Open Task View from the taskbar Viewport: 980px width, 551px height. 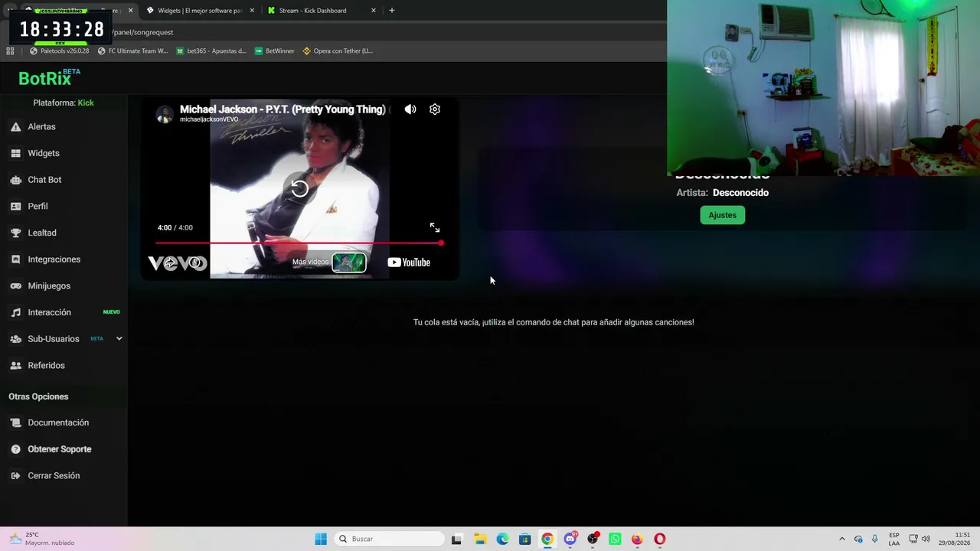456,539
